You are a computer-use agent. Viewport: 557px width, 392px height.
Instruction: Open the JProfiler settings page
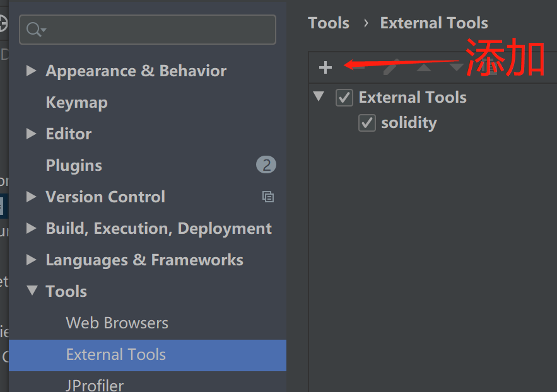click(95, 384)
